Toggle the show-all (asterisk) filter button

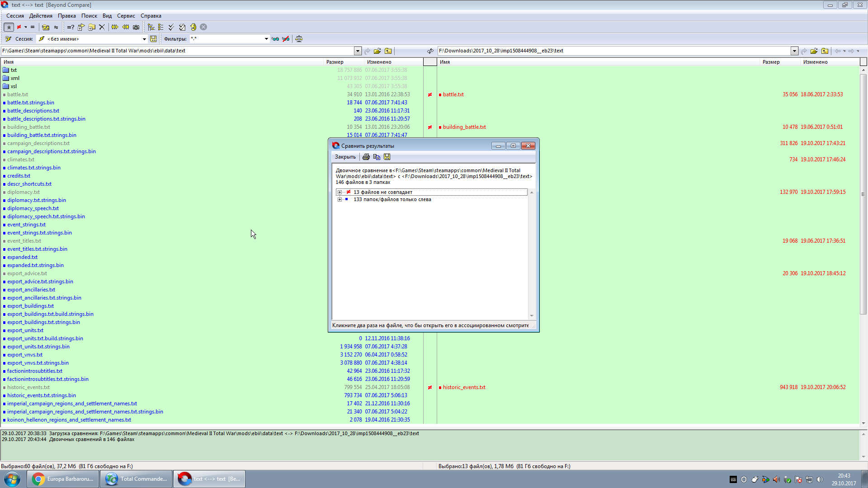point(9,27)
